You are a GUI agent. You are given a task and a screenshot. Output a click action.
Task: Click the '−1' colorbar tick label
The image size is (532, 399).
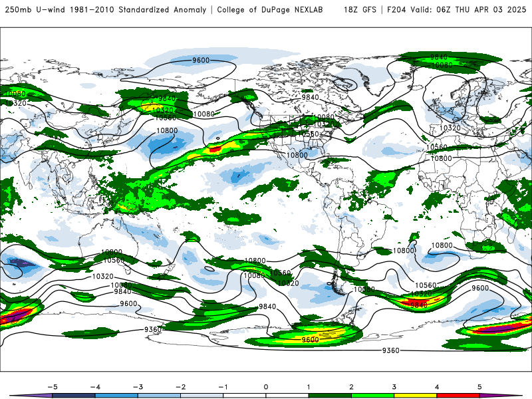(223, 387)
